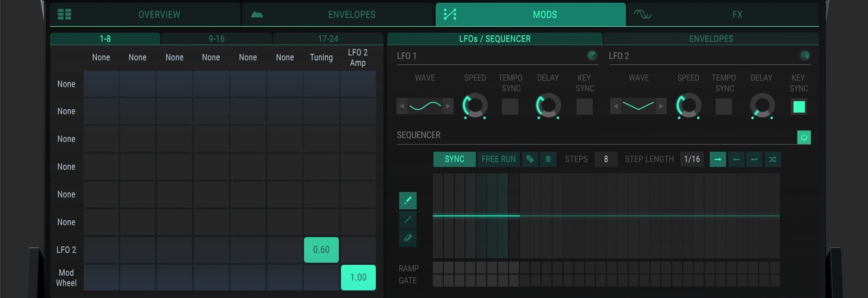Click the Envelopes shape icon in top bar
Screen dimensions: 868x298
[257, 14]
